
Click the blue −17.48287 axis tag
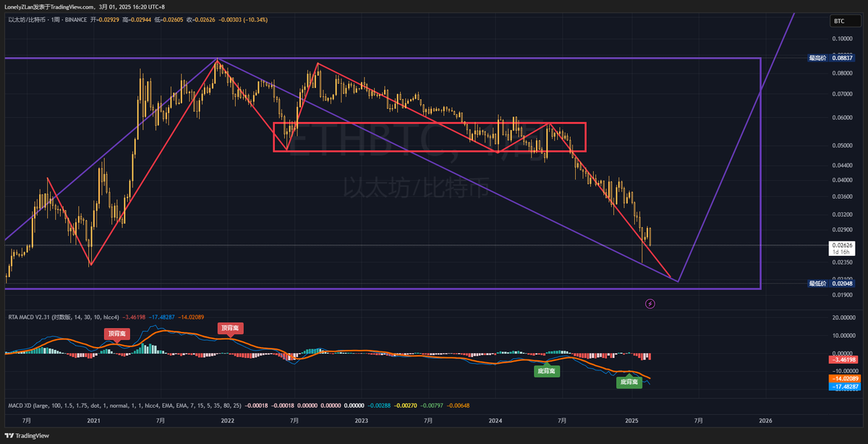[843, 387]
